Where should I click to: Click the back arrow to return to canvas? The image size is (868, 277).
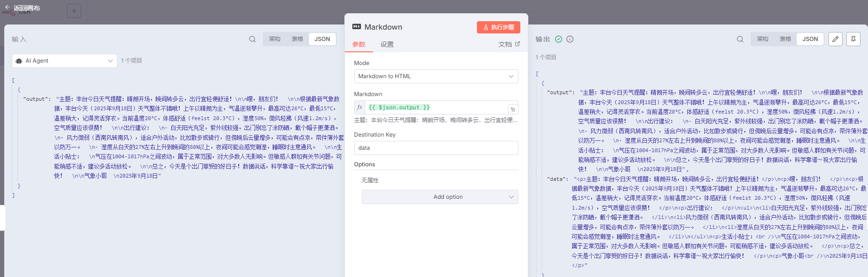click(x=8, y=8)
